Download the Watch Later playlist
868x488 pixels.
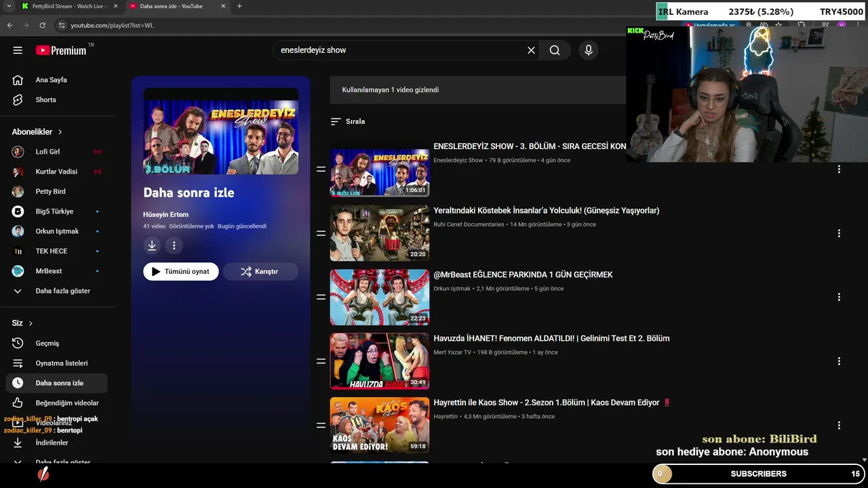152,245
